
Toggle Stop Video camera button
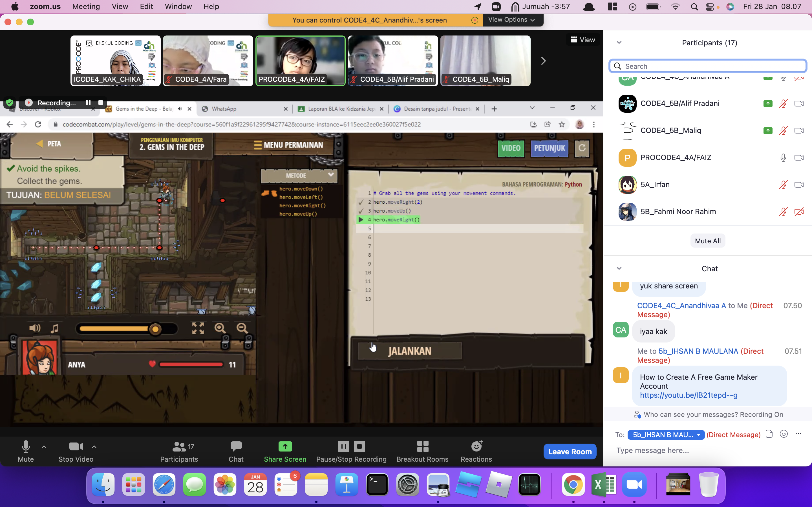click(75, 451)
